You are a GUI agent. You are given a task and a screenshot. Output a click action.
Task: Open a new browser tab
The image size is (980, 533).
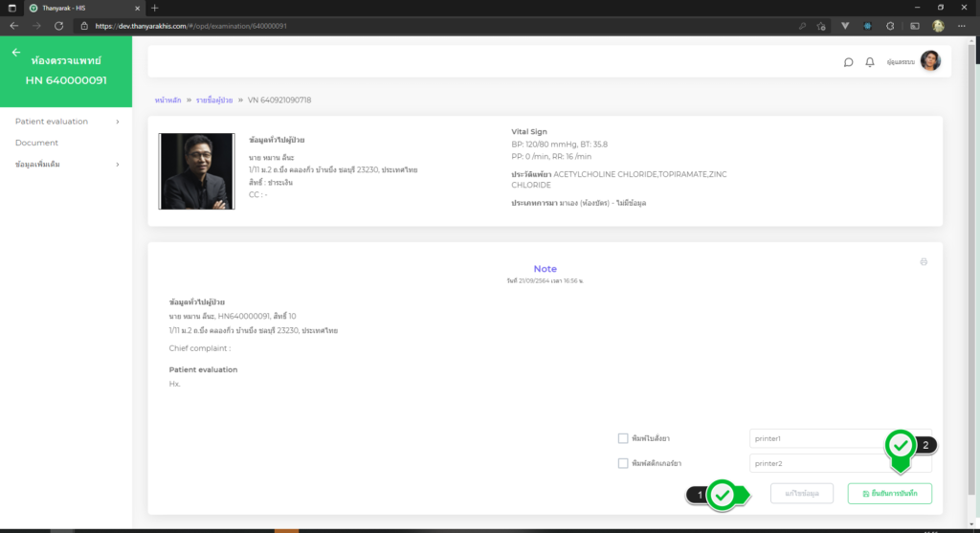[x=155, y=8]
